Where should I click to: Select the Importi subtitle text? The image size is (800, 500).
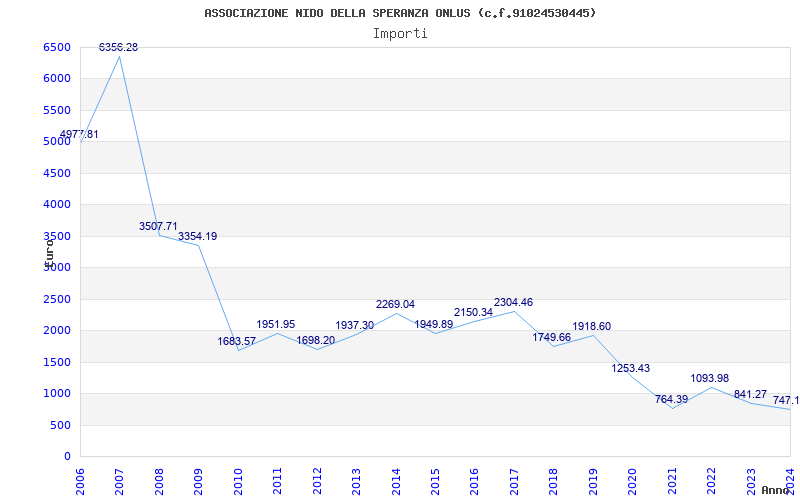[400, 34]
